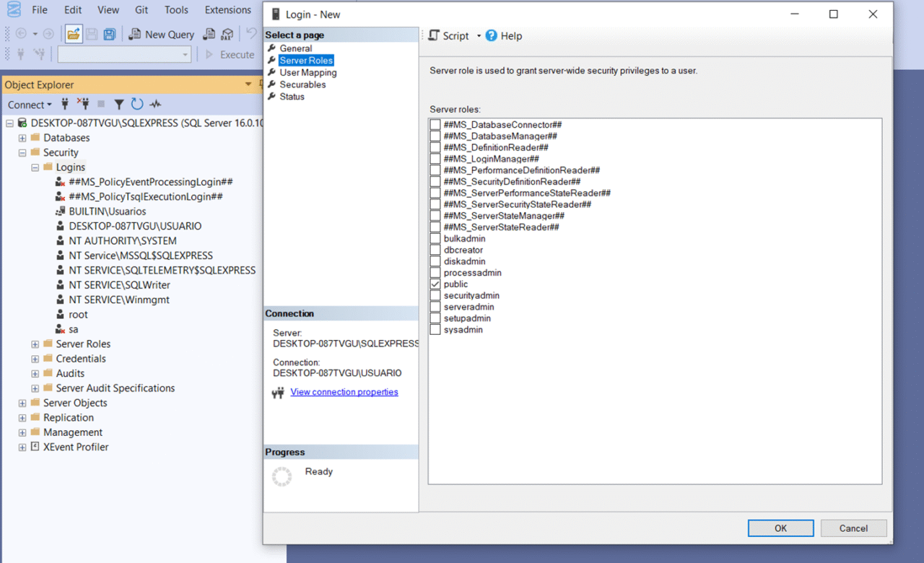This screenshot has height=563, width=924.
Task: Check the ##MS_DatabaseConnector## role checkbox
Action: coord(435,125)
